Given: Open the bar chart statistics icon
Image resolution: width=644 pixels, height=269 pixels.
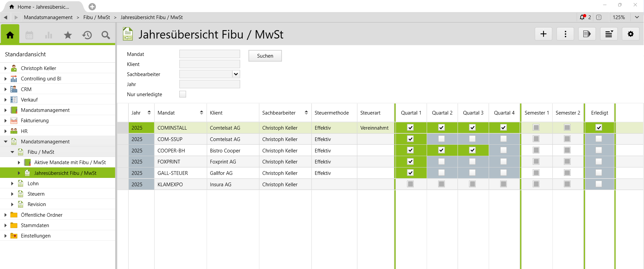Looking at the screenshot, I should click(x=49, y=35).
